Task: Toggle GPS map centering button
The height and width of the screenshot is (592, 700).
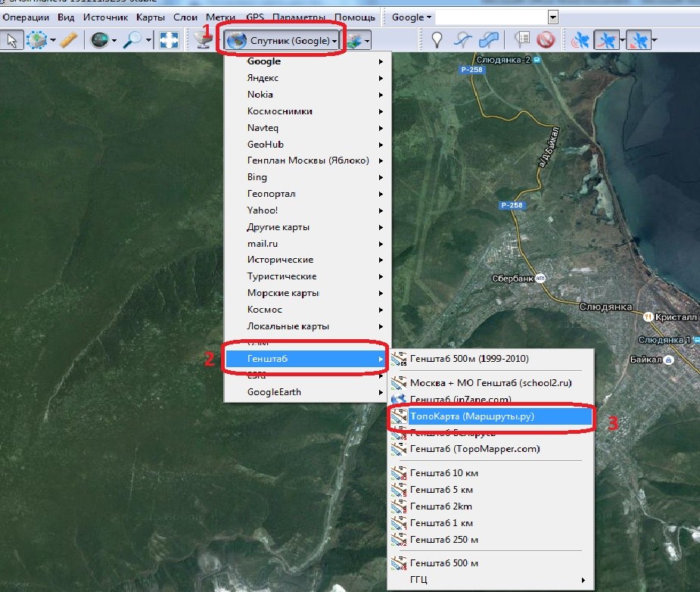Action: (x=639, y=40)
